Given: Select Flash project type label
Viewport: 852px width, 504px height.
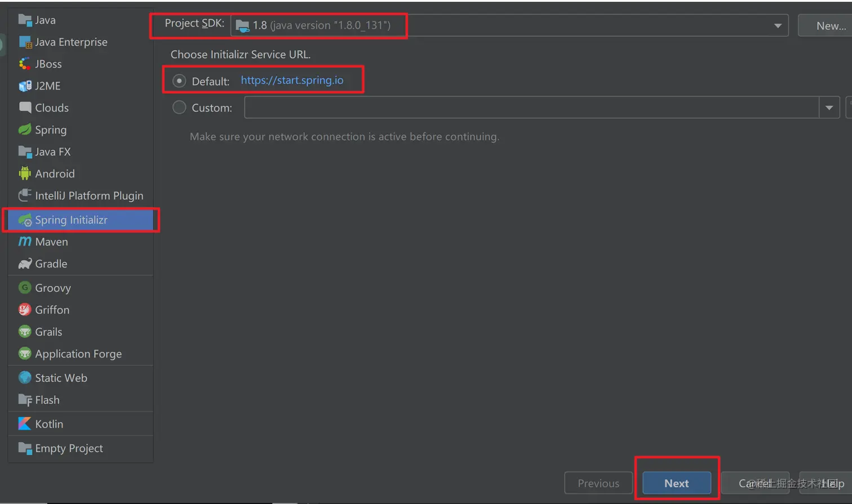Looking at the screenshot, I should 47,400.
